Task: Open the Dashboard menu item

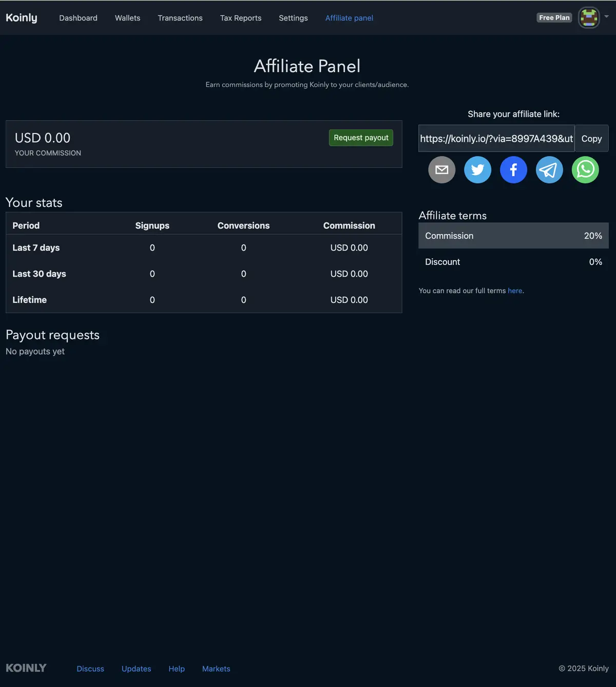Action: [x=78, y=18]
